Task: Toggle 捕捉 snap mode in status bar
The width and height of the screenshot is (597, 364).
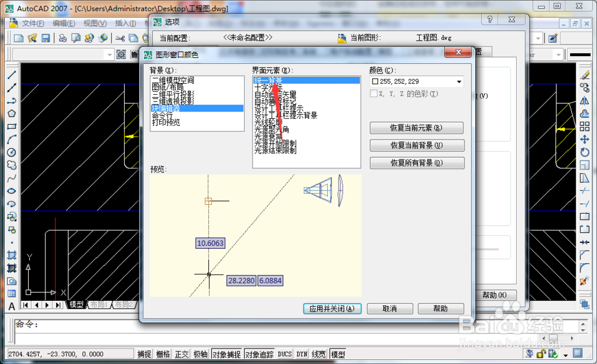Action: click(144, 354)
